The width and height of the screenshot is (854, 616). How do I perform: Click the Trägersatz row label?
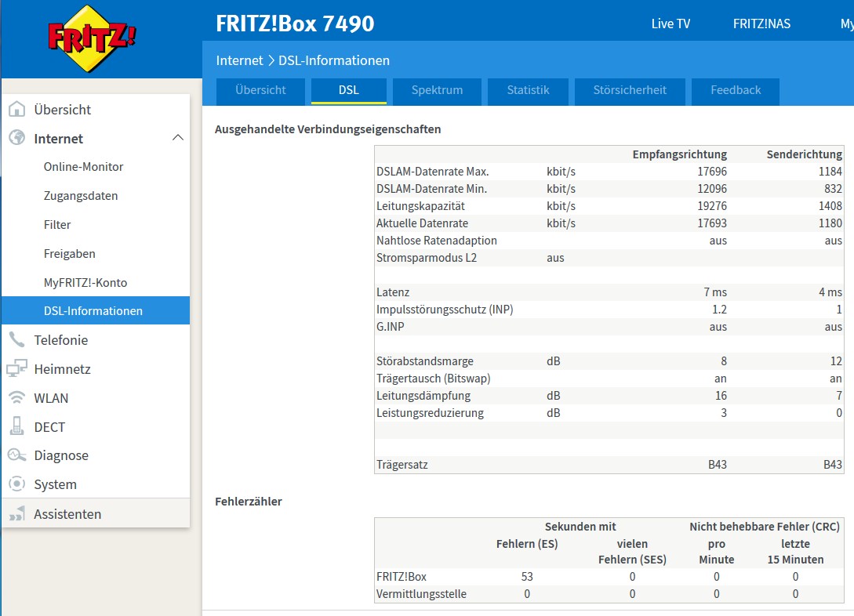click(402, 465)
